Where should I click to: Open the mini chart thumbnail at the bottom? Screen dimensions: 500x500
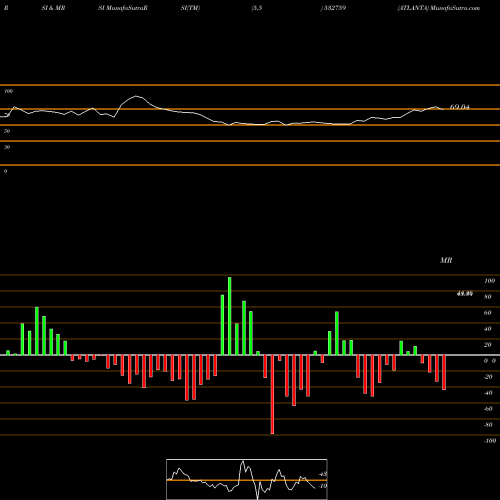[x=247, y=479]
